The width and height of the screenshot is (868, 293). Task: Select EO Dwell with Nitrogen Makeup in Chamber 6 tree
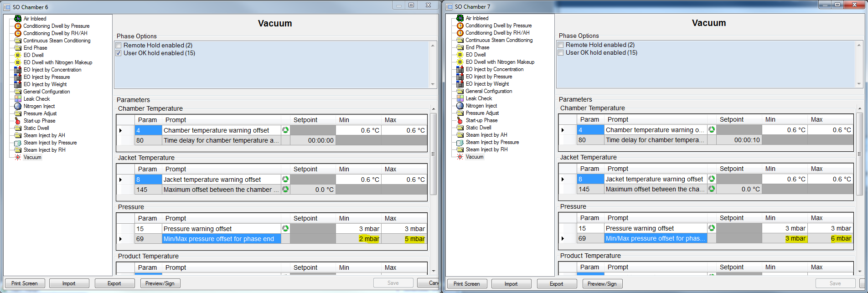57,62
